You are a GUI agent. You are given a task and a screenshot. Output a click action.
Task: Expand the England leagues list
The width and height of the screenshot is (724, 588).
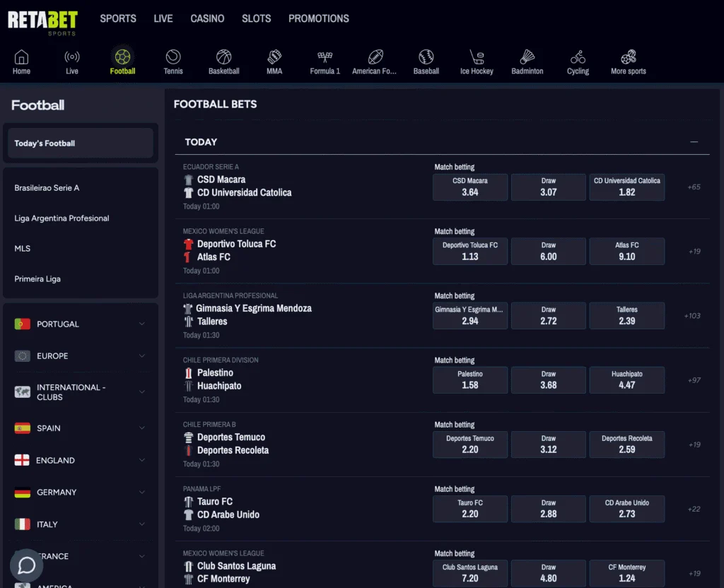tap(141, 460)
